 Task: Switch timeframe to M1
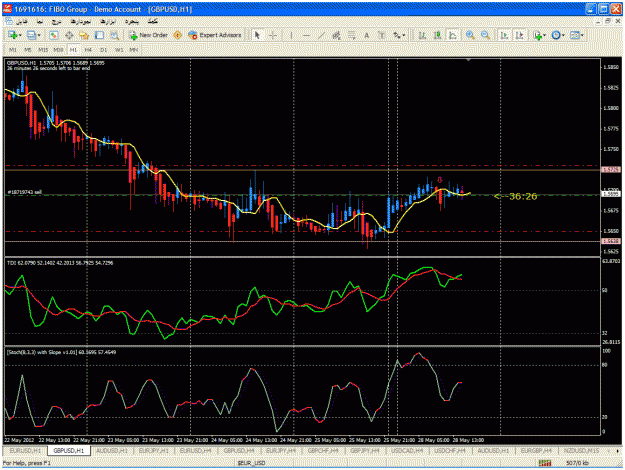point(13,50)
